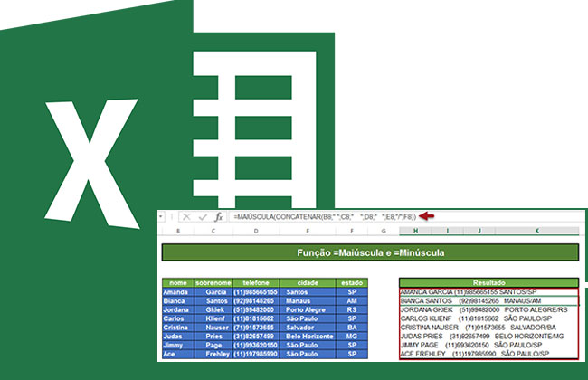Select the 'Page' surname cell

coord(213,345)
